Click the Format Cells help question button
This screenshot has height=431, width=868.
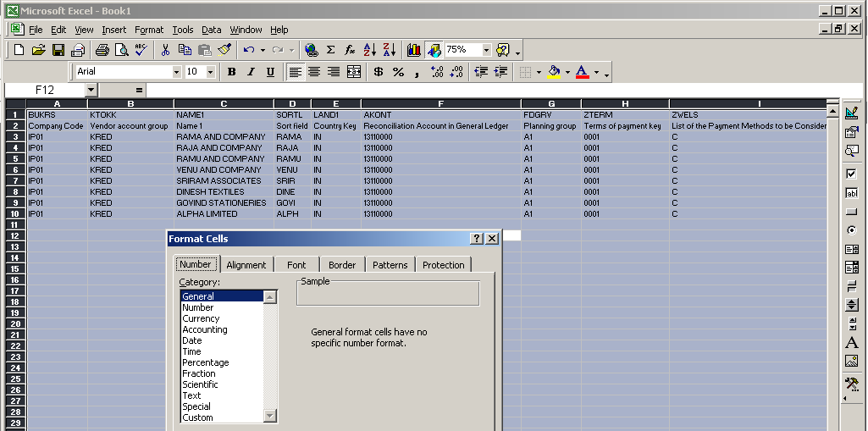click(x=477, y=239)
